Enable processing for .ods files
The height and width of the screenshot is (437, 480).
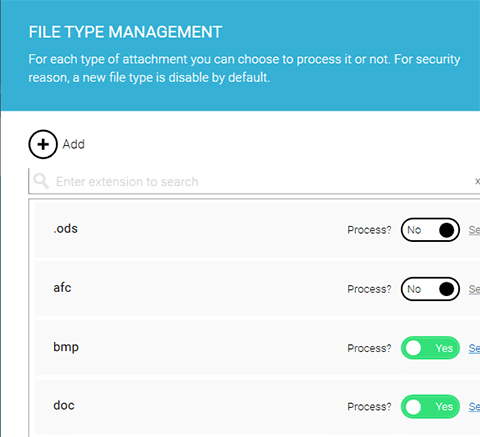[x=430, y=230]
